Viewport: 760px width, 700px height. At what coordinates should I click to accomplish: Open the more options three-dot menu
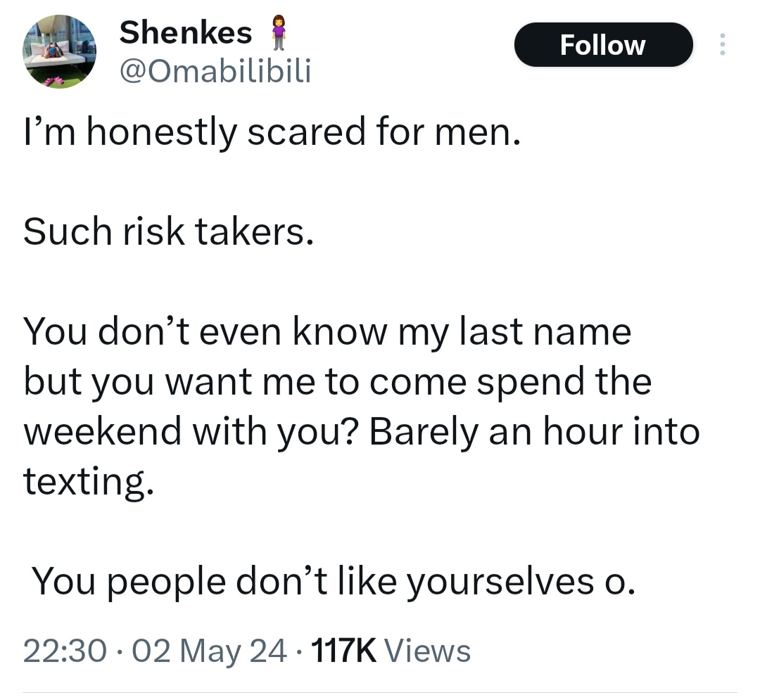tap(721, 45)
